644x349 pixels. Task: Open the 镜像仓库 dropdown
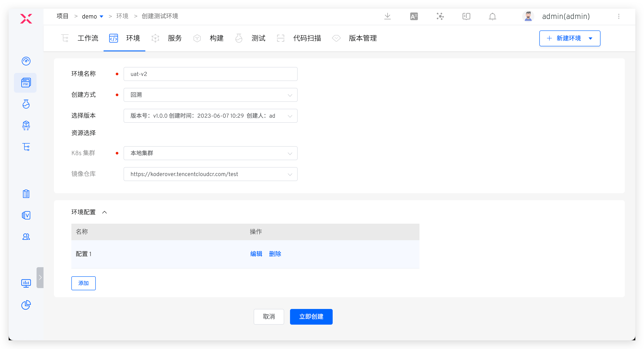[210, 174]
